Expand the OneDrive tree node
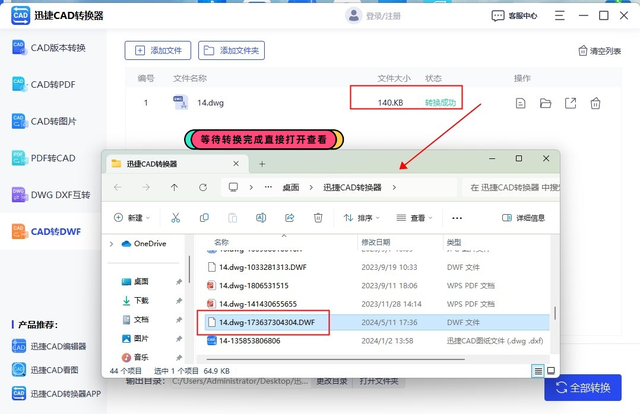640x414 pixels. [x=111, y=244]
